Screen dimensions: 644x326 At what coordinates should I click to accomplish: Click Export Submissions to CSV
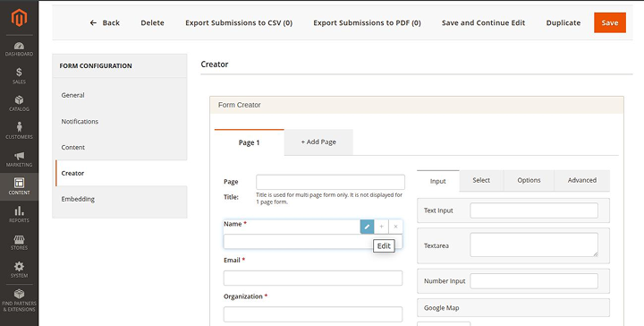239,22
